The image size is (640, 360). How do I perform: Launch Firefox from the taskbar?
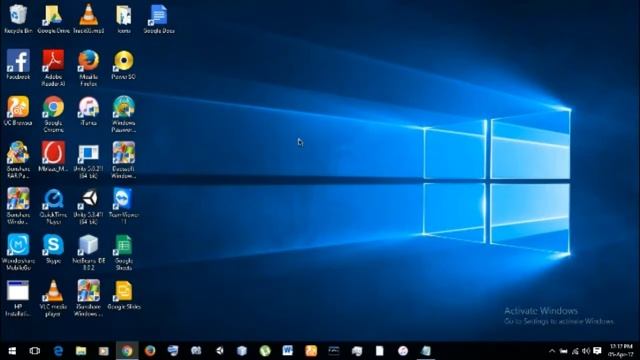point(150,351)
